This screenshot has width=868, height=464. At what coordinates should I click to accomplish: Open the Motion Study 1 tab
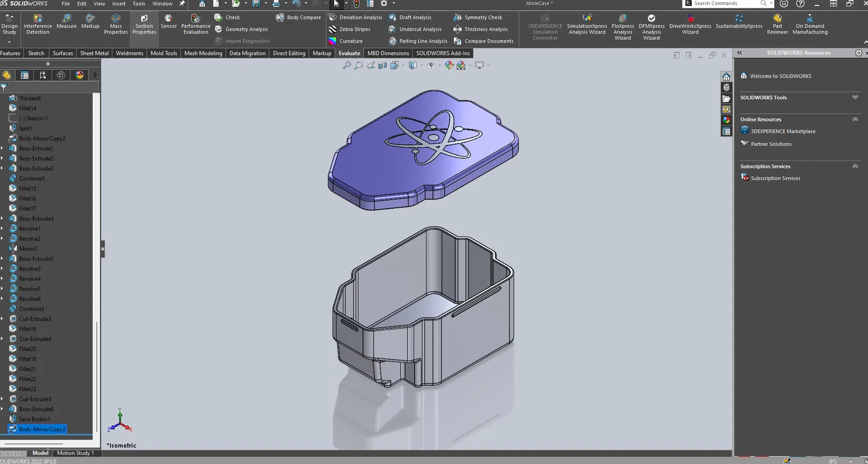coord(75,453)
